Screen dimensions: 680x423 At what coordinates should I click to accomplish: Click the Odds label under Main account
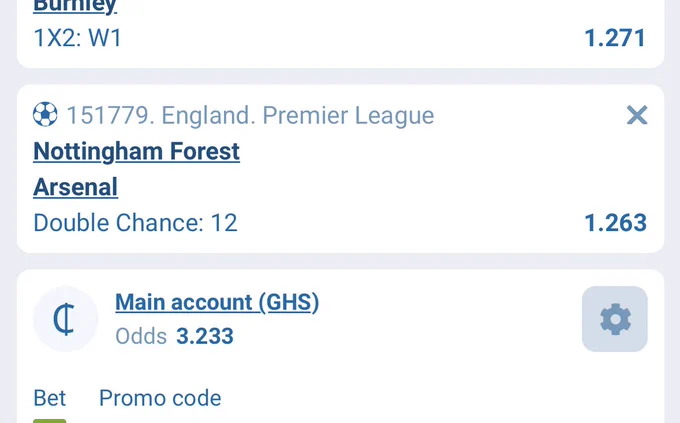[141, 336]
